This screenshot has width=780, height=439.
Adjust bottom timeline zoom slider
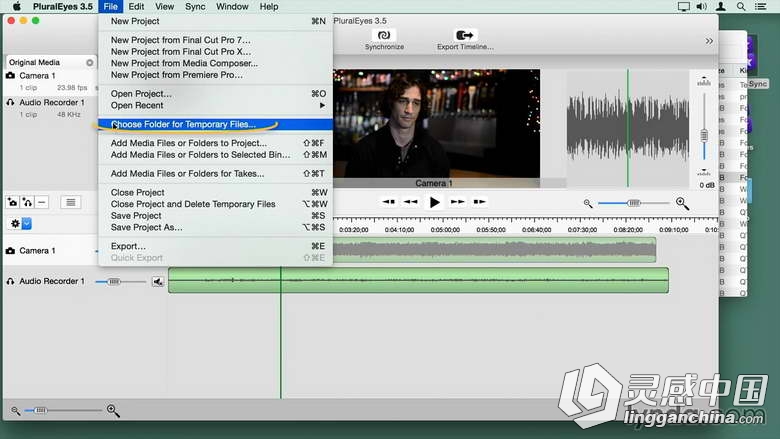coord(63,411)
